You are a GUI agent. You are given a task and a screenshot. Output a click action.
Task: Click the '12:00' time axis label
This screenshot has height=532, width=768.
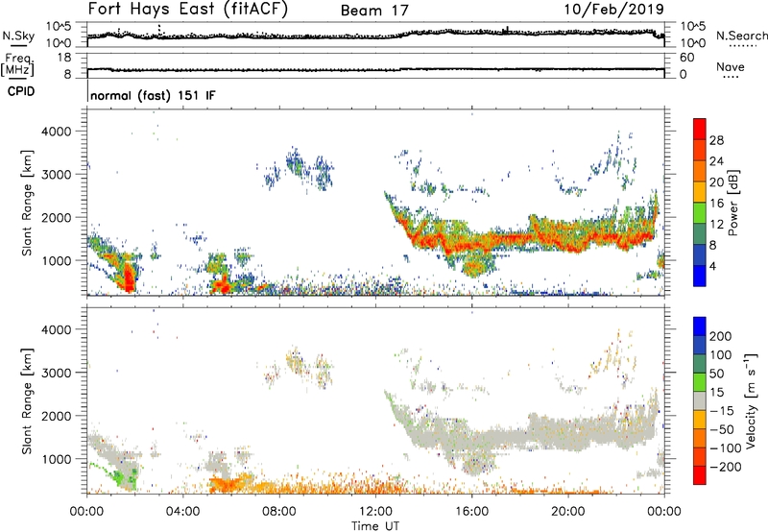[x=375, y=512]
